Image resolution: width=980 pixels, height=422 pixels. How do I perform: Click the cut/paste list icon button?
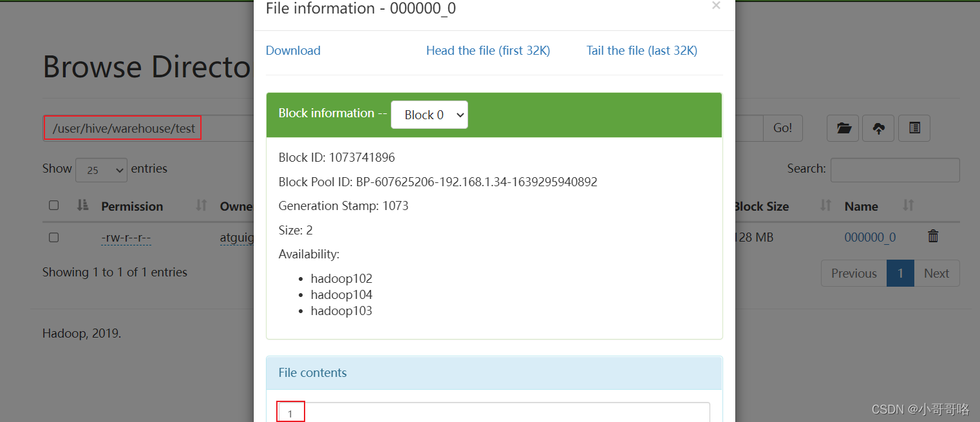click(x=914, y=128)
